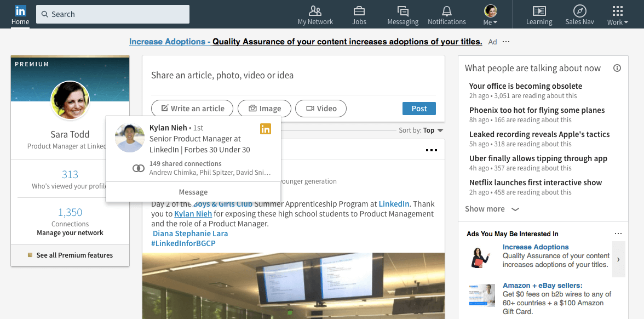Start writing with Write an article
This screenshot has width=644, height=319.
[192, 109]
